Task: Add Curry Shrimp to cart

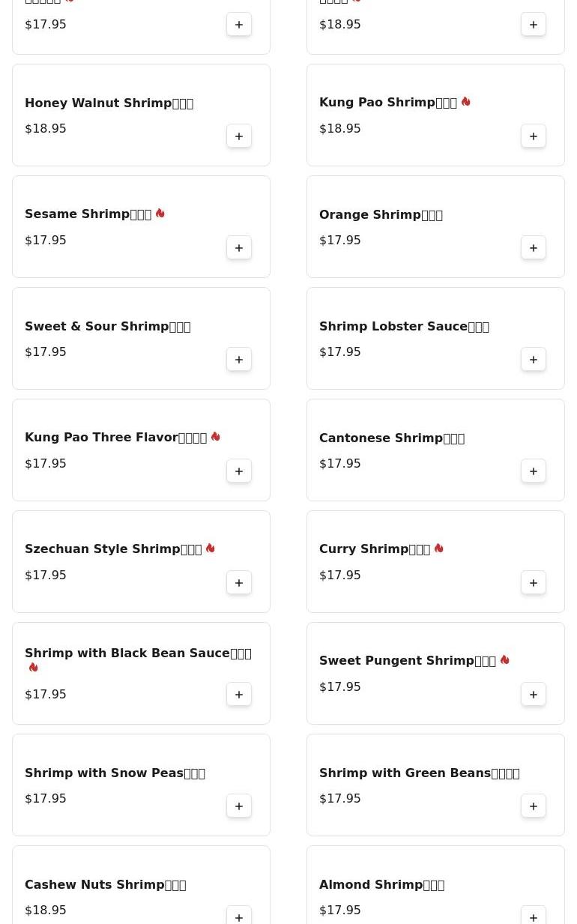Action: point(534,583)
